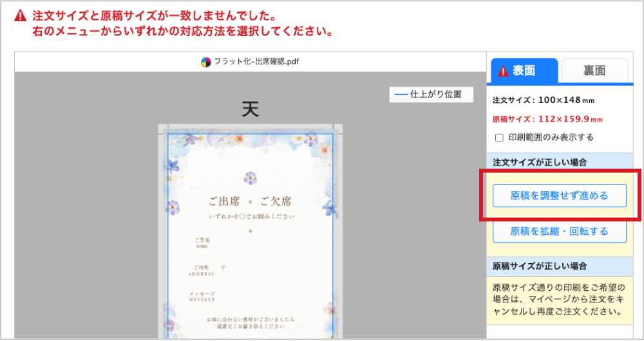Click the メッセージ MESSAGE label in the preview
644x341 pixels.
(202, 297)
